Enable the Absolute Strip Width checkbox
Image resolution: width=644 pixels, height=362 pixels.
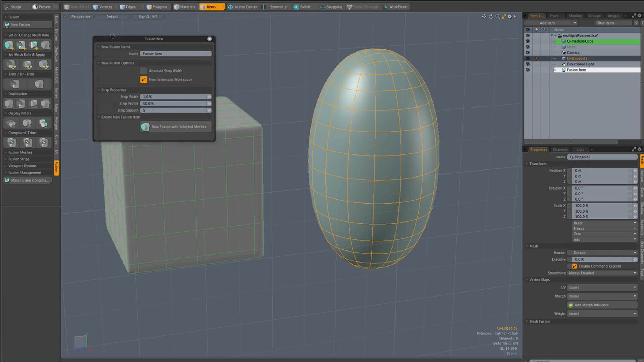pyautogui.click(x=144, y=71)
